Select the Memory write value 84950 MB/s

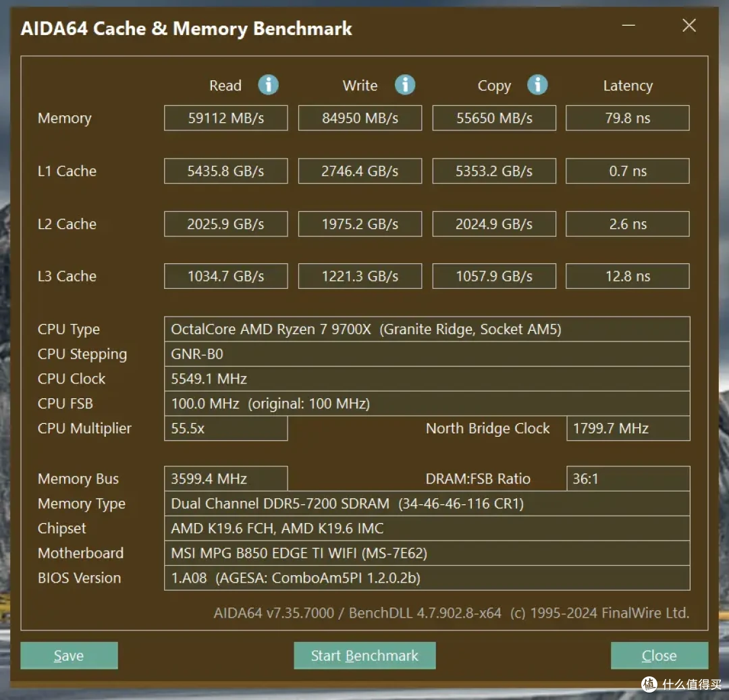coord(360,118)
